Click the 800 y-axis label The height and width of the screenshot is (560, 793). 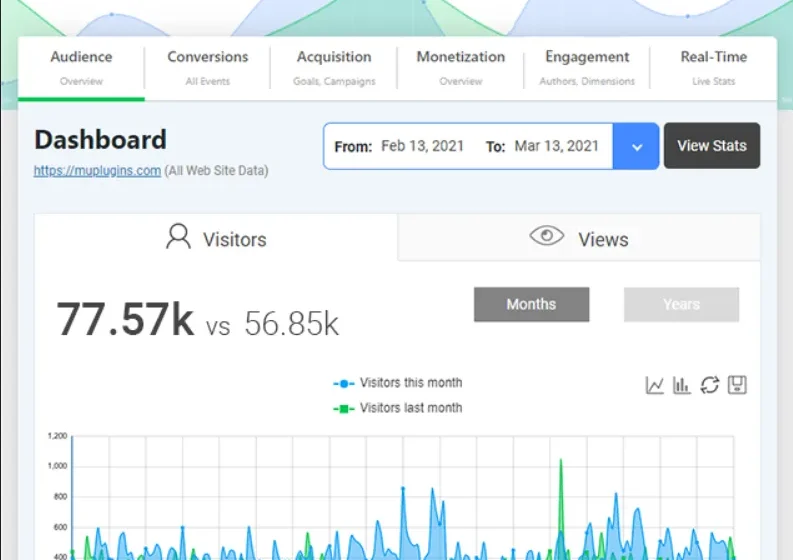click(x=60, y=497)
